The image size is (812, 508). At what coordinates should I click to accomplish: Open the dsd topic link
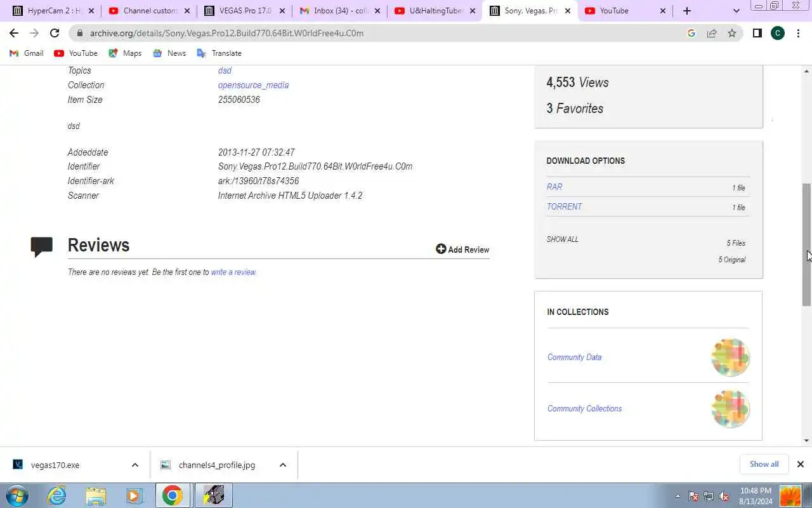pos(225,70)
